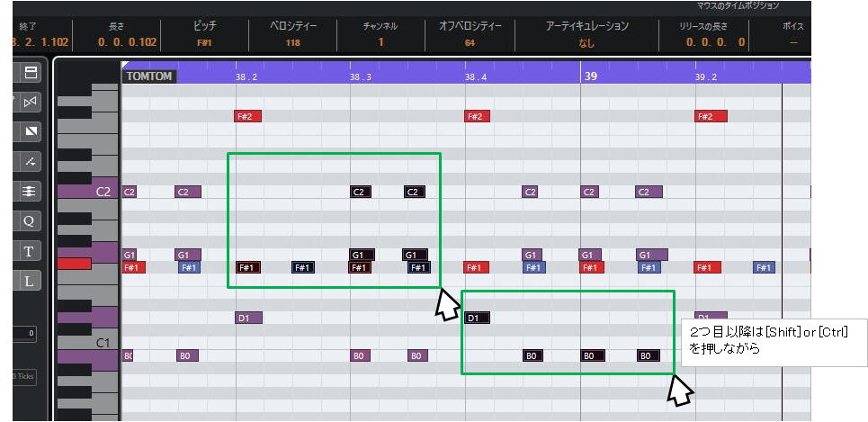The width and height of the screenshot is (868, 422).
Task: Click the マウスのタイムポジション label
Action: click(x=738, y=5)
